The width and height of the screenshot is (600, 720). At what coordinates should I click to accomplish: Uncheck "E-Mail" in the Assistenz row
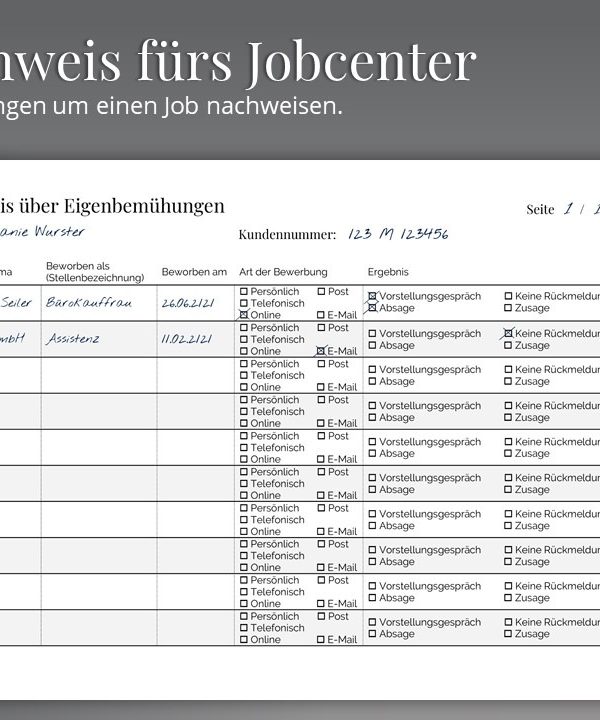coord(322,351)
